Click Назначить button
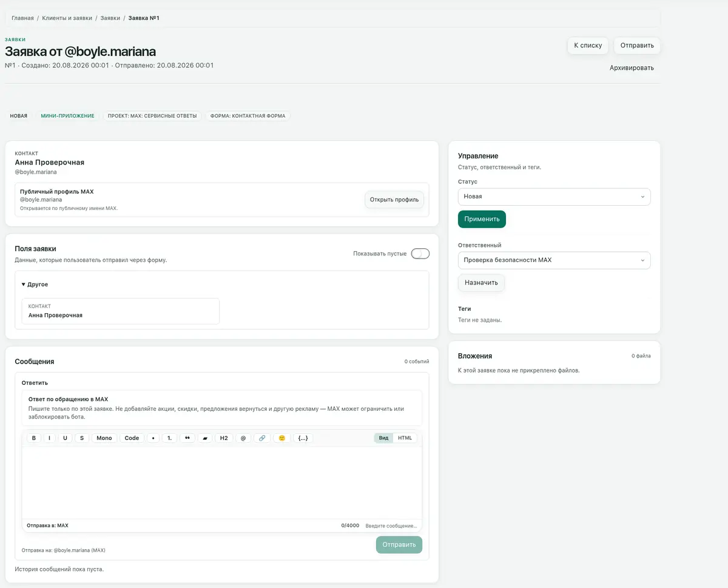 tap(481, 283)
